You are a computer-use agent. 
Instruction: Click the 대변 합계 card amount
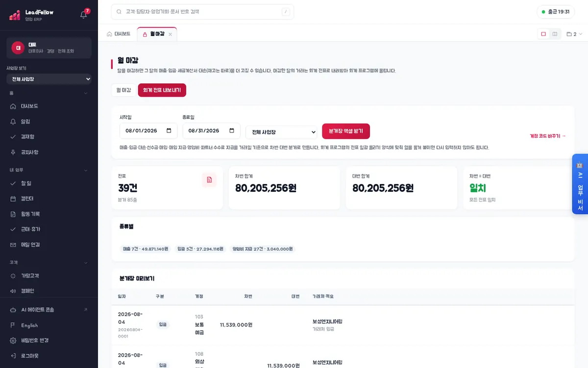383,188
